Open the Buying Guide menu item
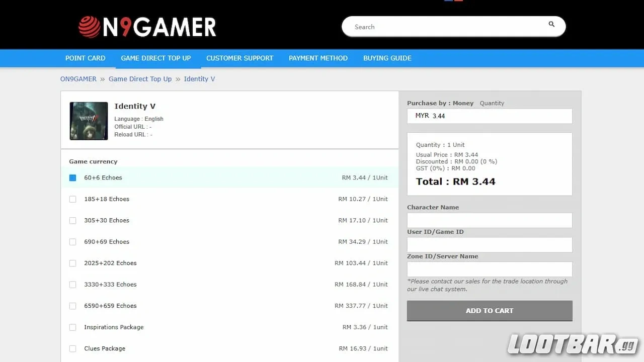644x362 pixels. 387,58
